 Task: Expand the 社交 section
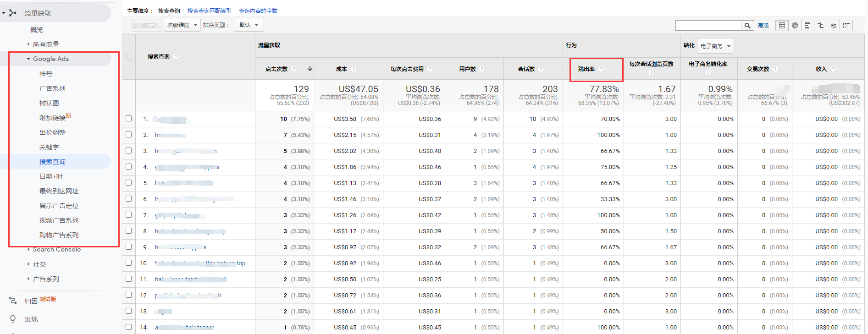pyautogui.click(x=28, y=264)
